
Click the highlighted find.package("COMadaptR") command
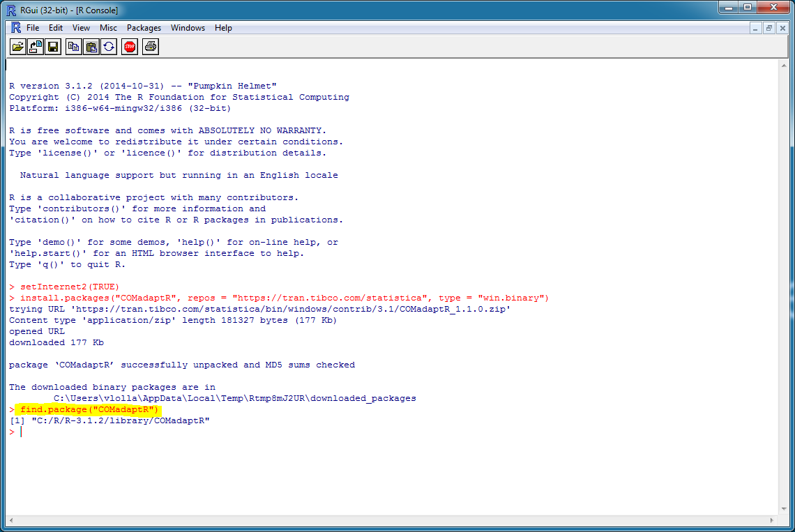89,409
